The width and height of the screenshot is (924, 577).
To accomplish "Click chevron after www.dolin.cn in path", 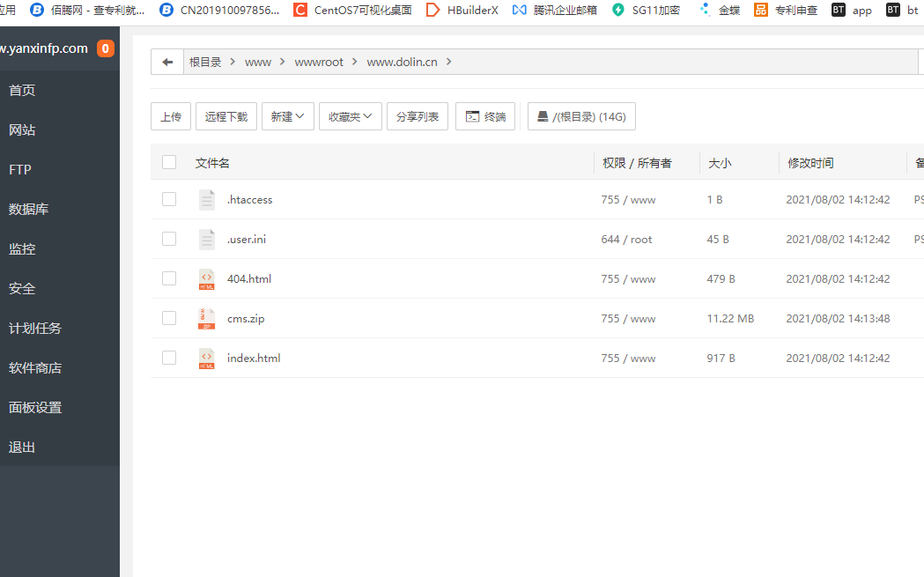I will pos(448,62).
